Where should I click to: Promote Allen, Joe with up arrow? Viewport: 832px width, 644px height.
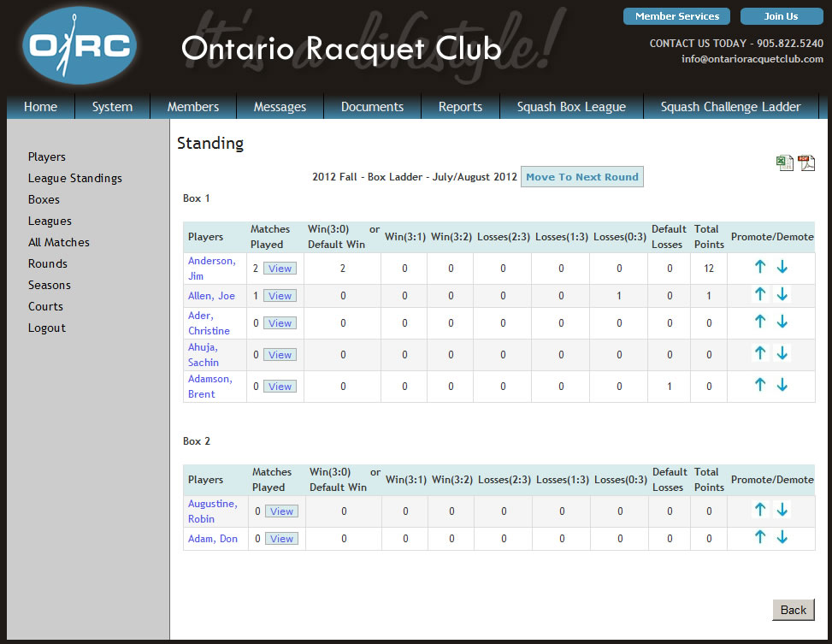tap(760, 294)
